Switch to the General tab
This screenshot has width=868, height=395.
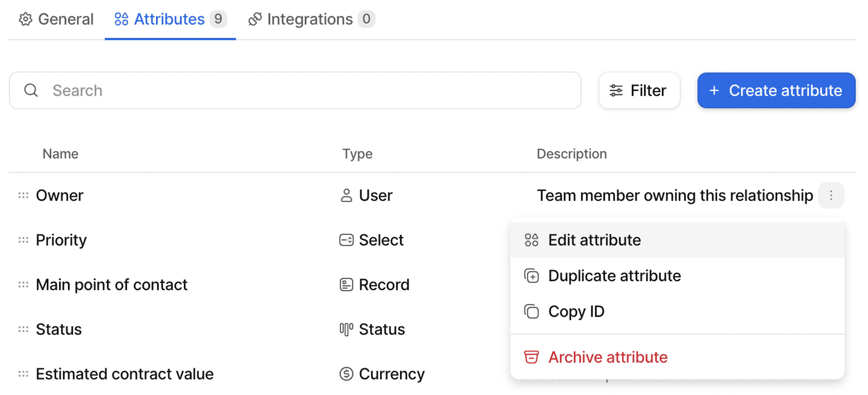click(x=56, y=19)
